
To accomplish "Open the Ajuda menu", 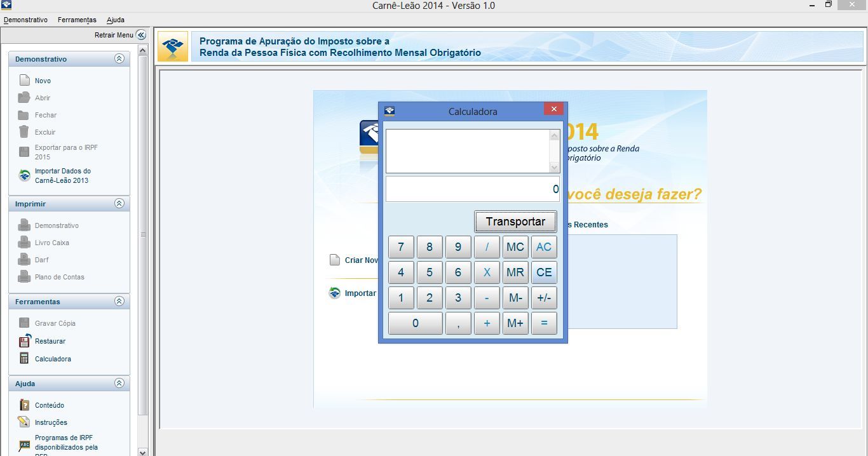I will pos(116,20).
